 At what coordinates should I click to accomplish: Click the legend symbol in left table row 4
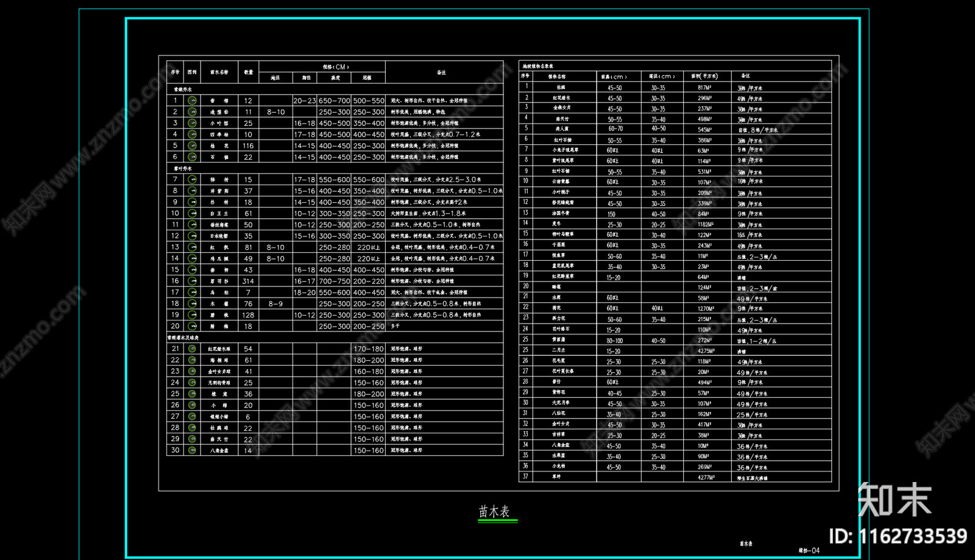pos(192,134)
